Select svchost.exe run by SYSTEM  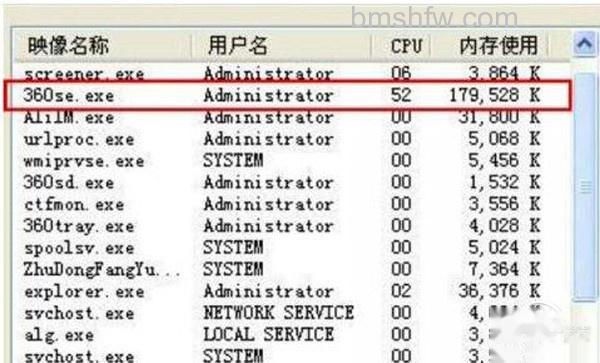pyautogui.click(x=292, y=355)
